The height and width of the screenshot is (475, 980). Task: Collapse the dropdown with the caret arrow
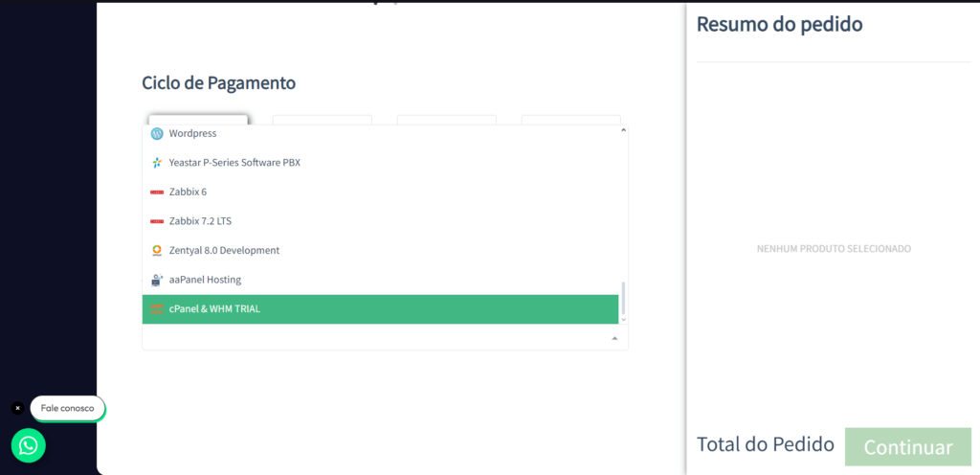click(614, 338)
